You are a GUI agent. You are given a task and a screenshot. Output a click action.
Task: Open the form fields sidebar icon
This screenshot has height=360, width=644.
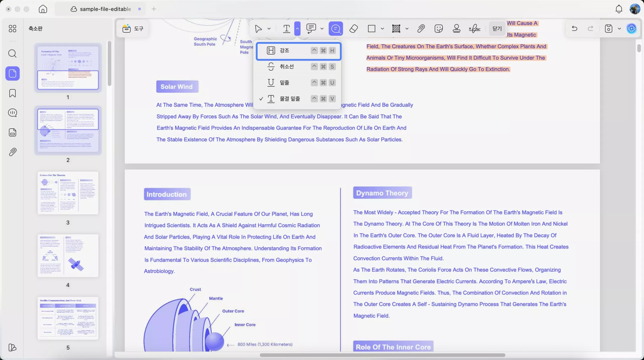click(12, 132)
